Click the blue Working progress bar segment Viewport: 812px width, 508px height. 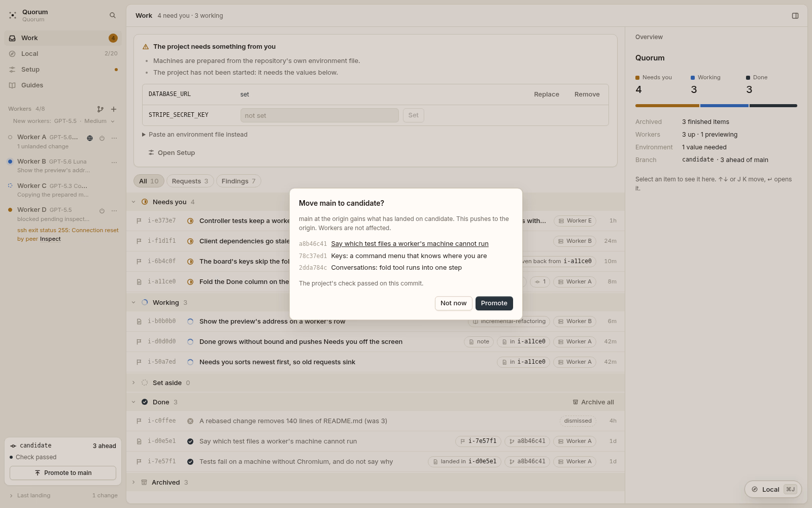pyautogui.click(x=724, y=106)
